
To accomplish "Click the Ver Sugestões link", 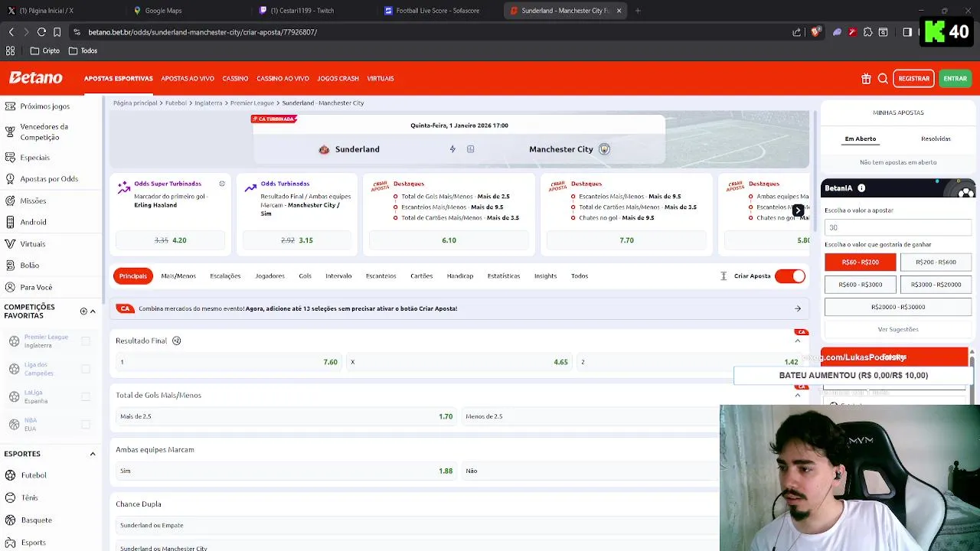I will click(x=898, y=329).
